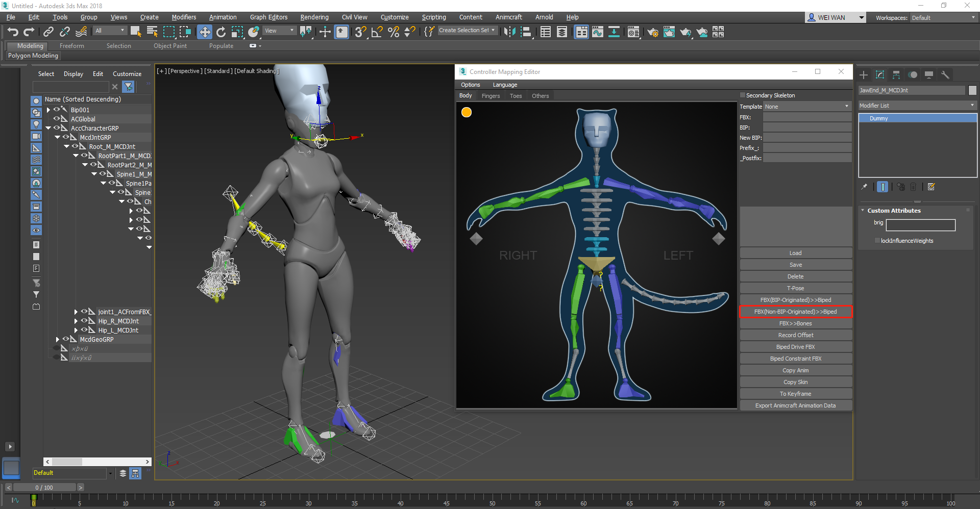
Task: Toggle Scene Explorer icon in toolbar
Action: pos(545,32)
